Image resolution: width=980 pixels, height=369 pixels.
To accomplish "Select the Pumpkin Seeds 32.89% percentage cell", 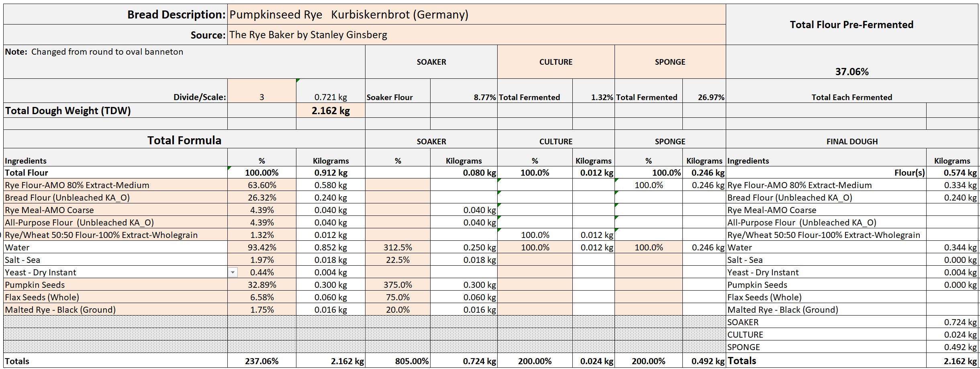I will (261, 285).
